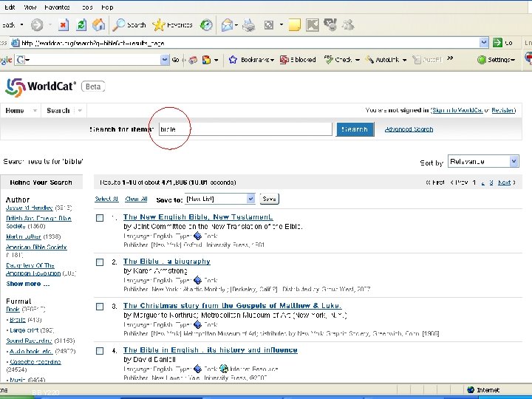Print page using printer icon
Screen dimensions: 532x399
click(249, 25)
